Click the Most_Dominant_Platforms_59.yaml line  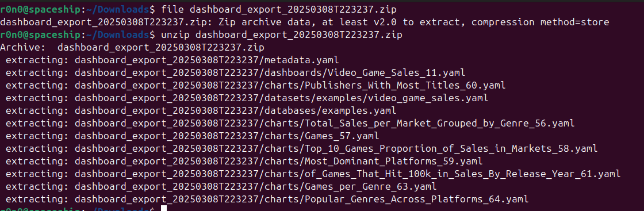click(244, 162)
